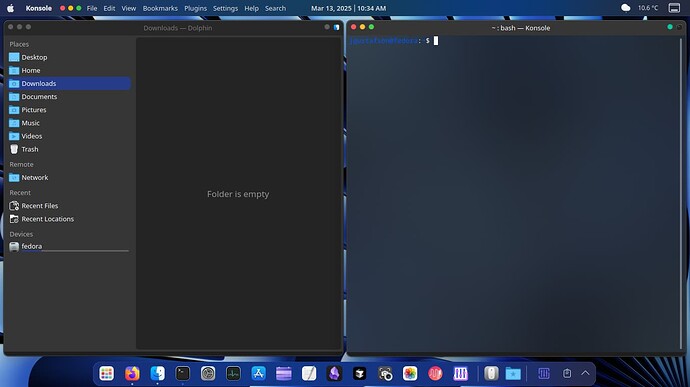Open the Photos app in dock

410,373
